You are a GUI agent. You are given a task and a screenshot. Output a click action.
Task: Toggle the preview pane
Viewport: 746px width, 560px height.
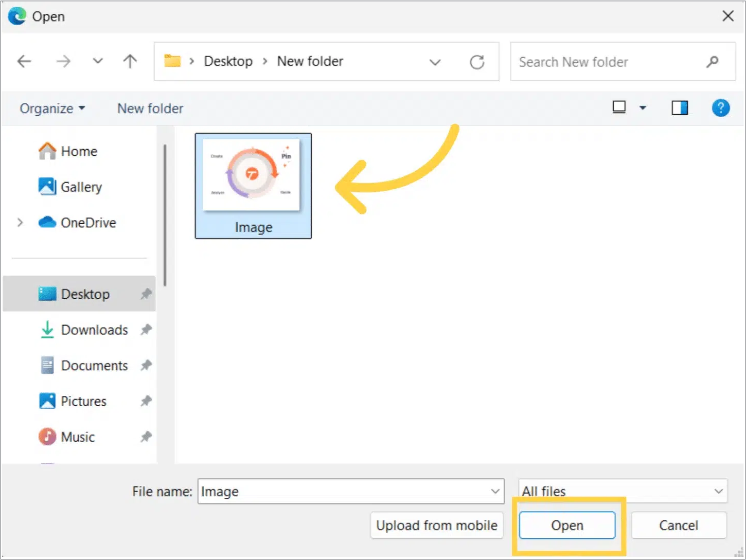click(680, 108)
